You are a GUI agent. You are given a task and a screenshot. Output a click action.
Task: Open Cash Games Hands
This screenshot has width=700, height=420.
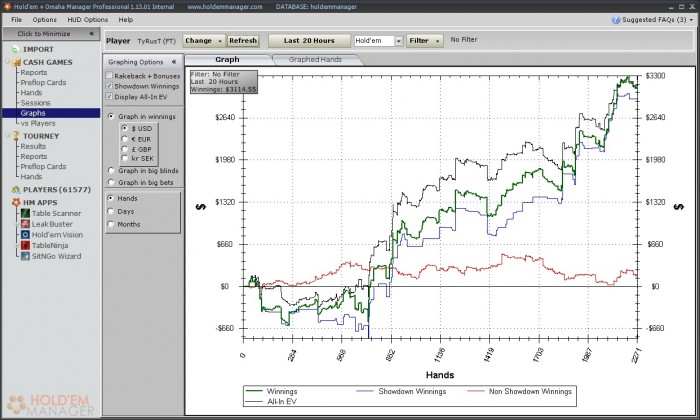31,93
